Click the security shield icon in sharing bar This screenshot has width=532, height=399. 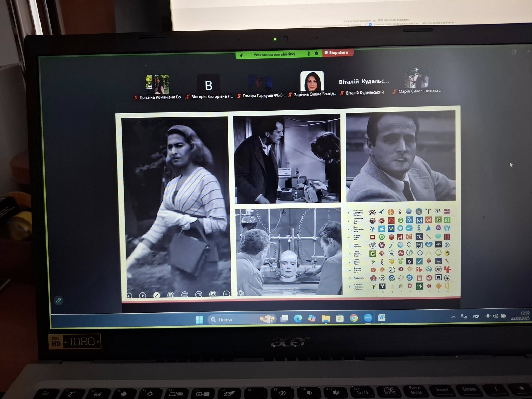pyautogui.click(x=316, y=53)
